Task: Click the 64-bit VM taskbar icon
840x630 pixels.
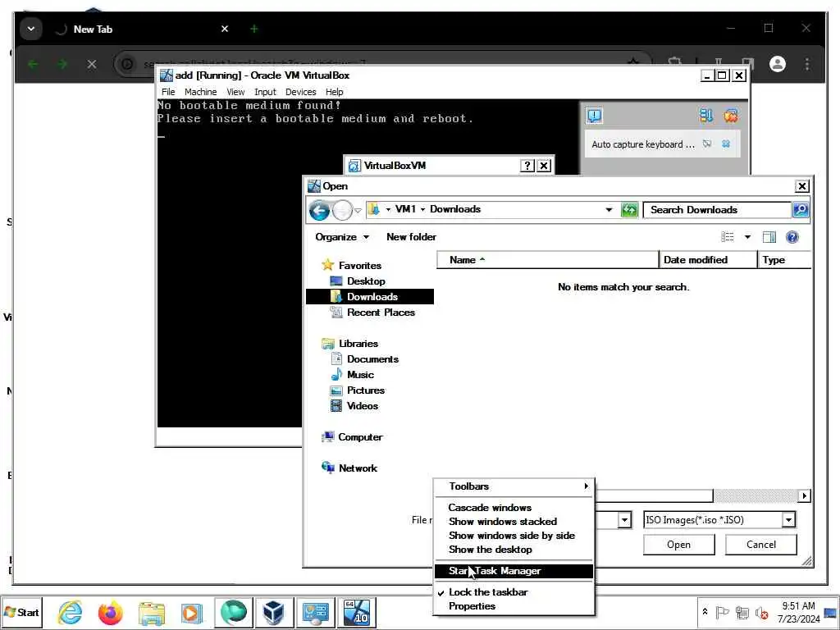Action: (x=357, y=612)
